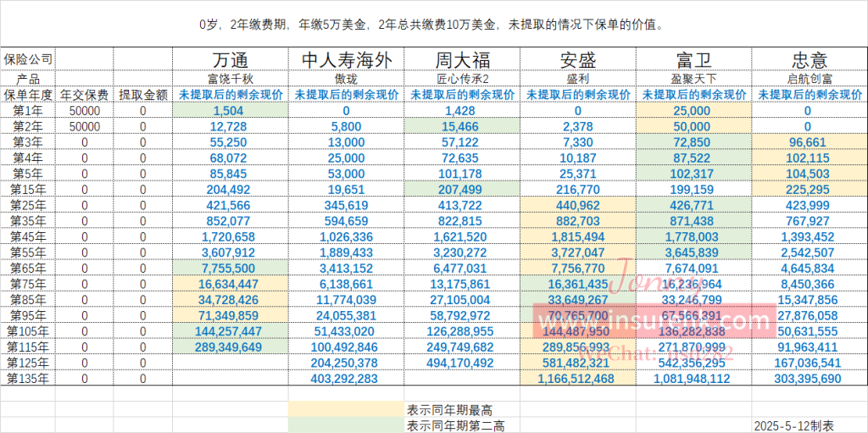Screen dimensions: 868x433
Task: Click the 年交保费 column header
Action: pyautogui.click(x=85, y=95)
